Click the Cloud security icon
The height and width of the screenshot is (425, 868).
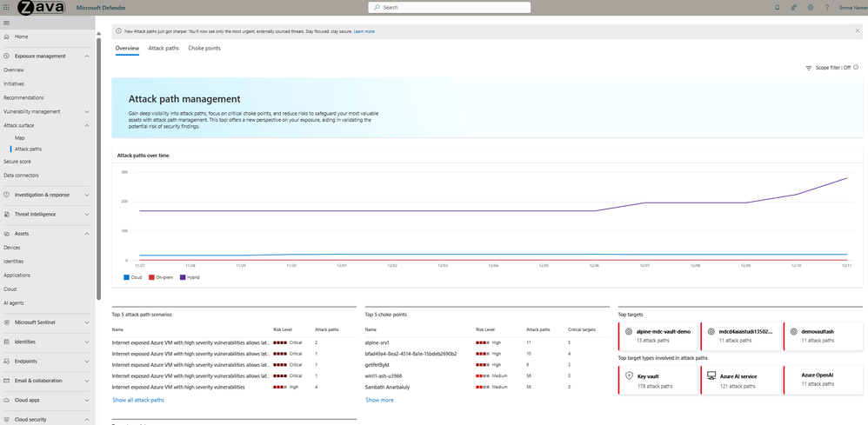7,420
